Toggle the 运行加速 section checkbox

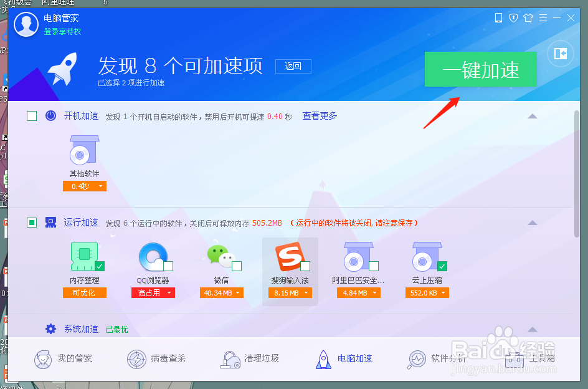point(32,223)
